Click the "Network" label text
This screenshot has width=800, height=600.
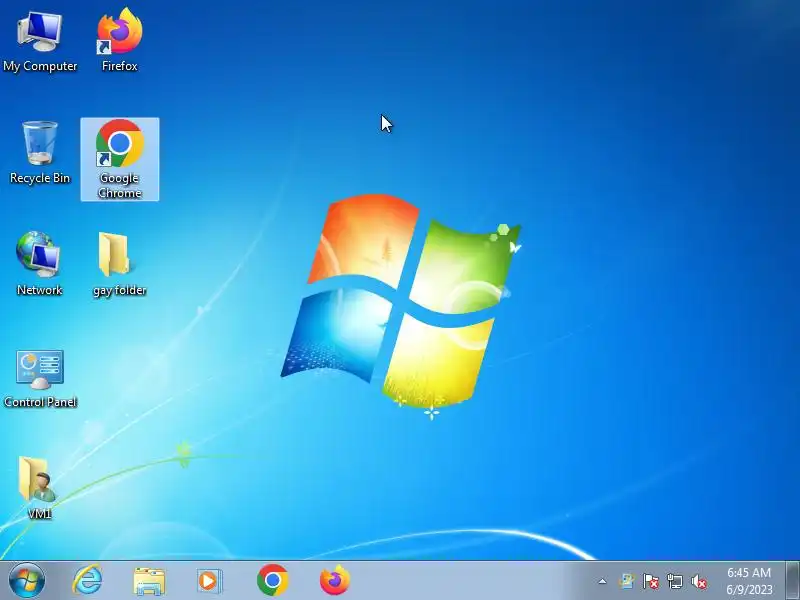(x=40, y=290)
